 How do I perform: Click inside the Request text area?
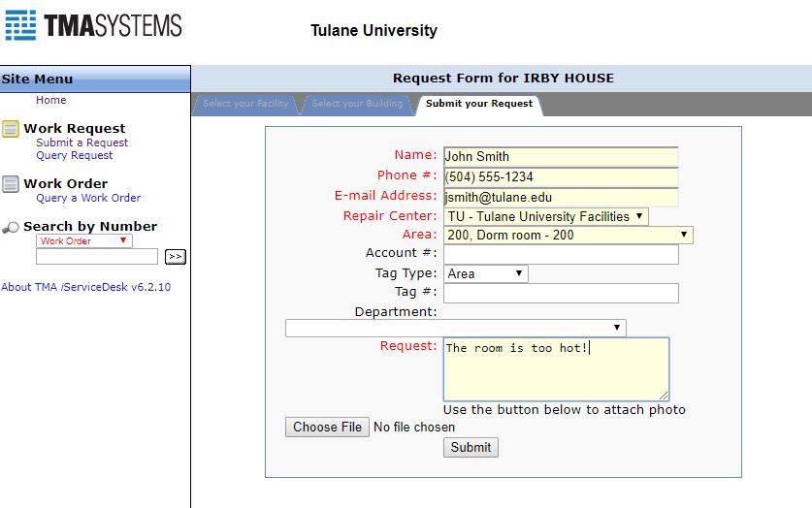pos(556,369)
